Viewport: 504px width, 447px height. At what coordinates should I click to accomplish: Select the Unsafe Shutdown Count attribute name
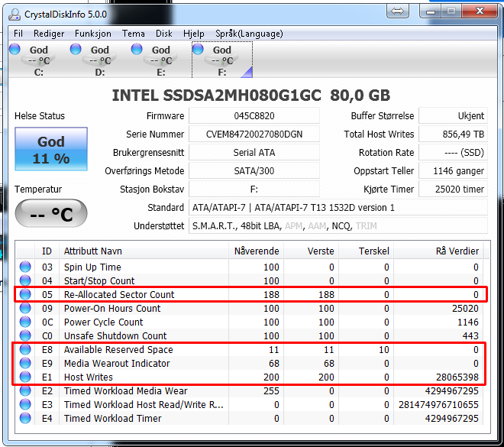tap(115, 335)
